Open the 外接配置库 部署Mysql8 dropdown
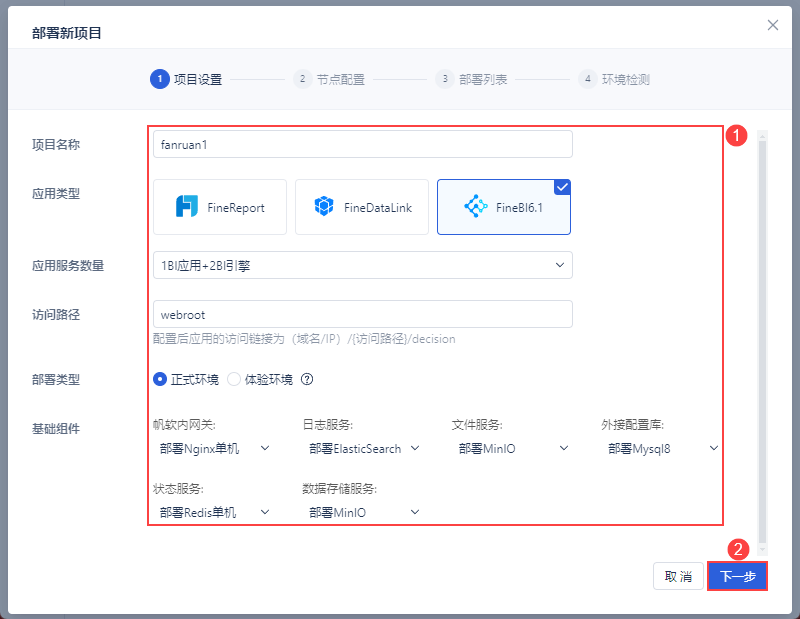Viewport: 800px width, 619px height. click(x=662, y=449)
